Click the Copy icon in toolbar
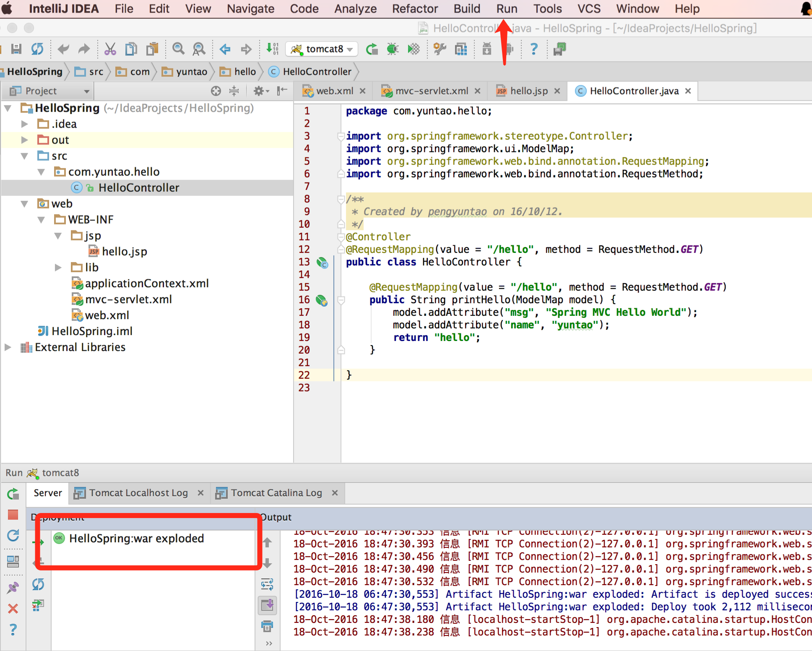The width and height of the screenshot is (812, 651). 131,49
